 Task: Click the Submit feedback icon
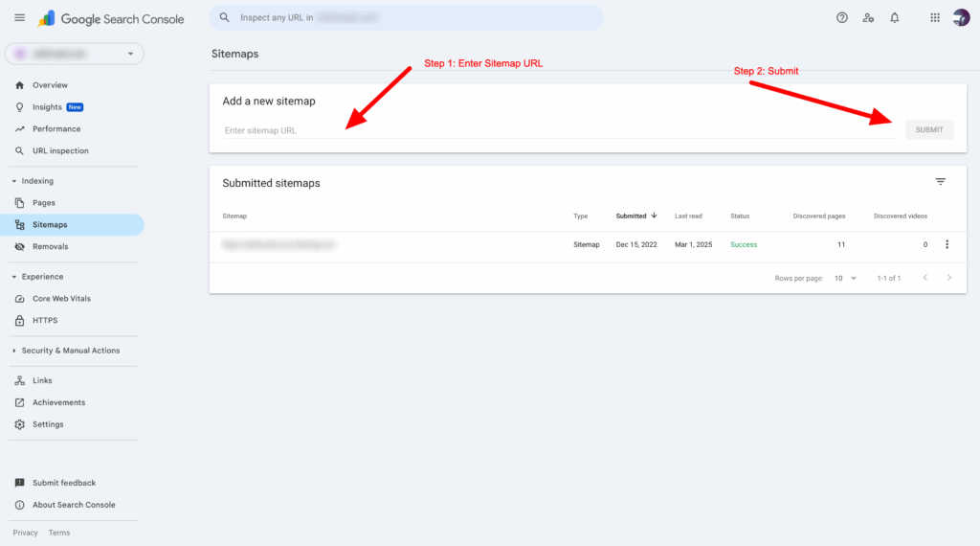click(x=19, y=483)
